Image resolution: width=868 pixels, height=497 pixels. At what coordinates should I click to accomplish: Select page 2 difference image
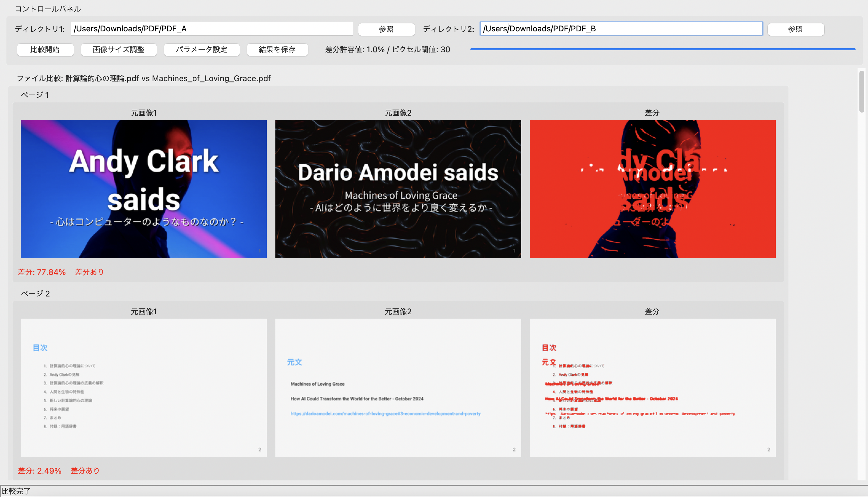[652, 388]
